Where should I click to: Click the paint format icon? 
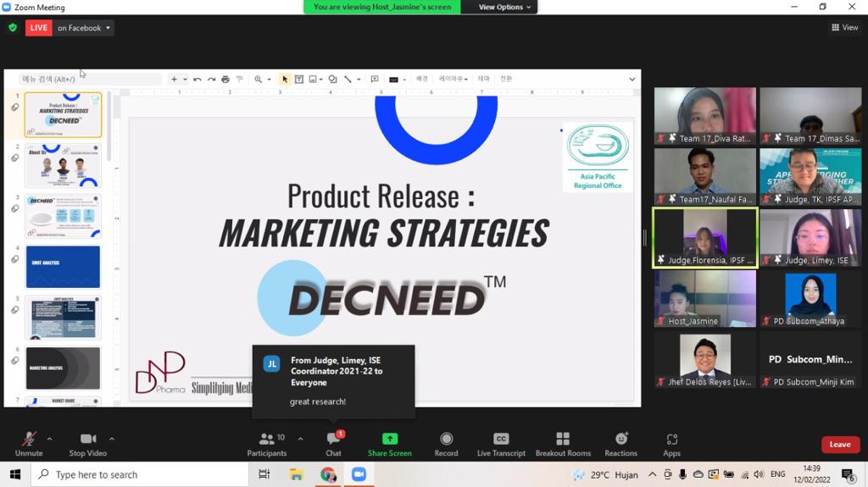pos(240,79)
